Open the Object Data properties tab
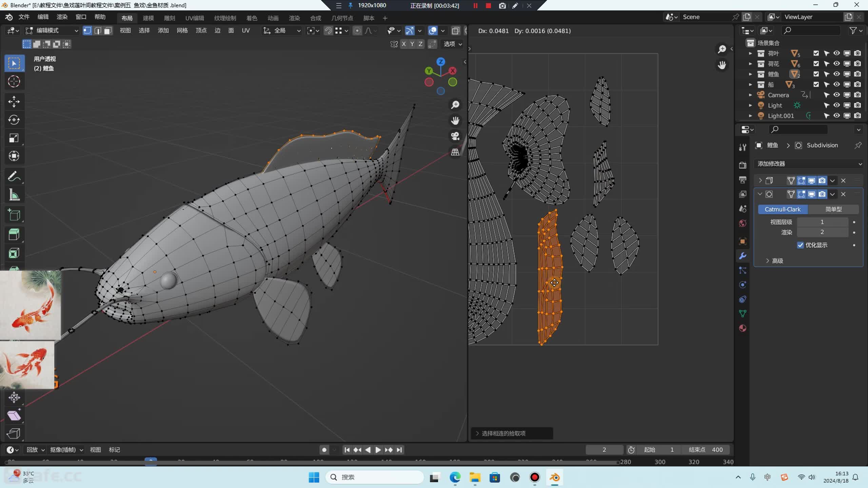 pyautogui.click(x=743, y=313)
